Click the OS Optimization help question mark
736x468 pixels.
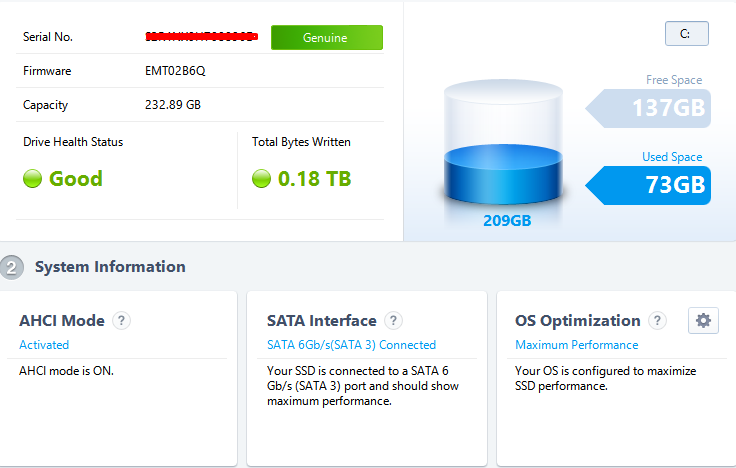657,321
